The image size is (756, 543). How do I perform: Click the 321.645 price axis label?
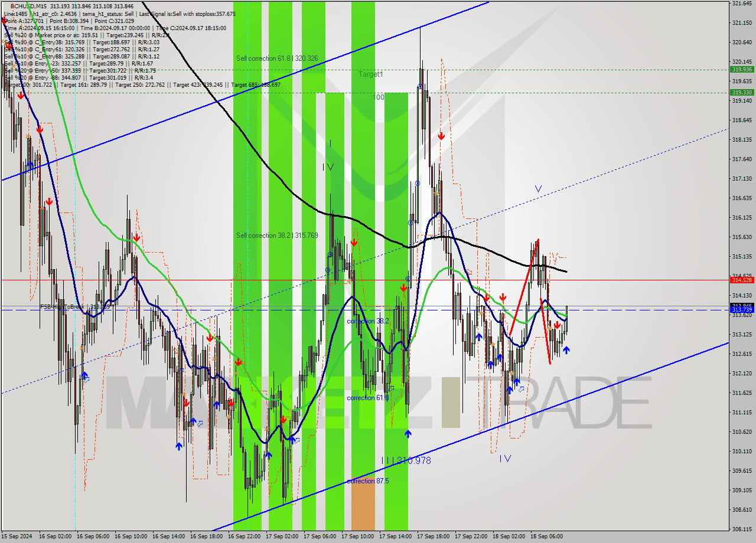pyautogui.click(x=742, y=3)
